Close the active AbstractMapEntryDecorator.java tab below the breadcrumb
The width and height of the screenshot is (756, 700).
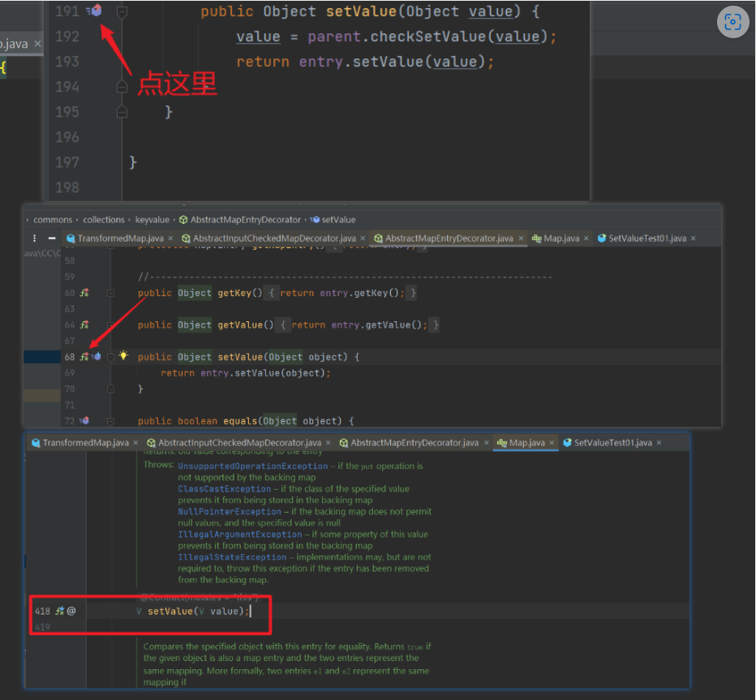click(x=521, y=238)
